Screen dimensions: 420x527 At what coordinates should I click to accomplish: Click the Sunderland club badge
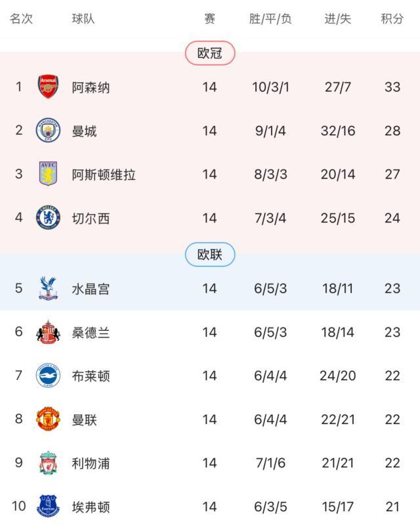[x=48, y=332]
